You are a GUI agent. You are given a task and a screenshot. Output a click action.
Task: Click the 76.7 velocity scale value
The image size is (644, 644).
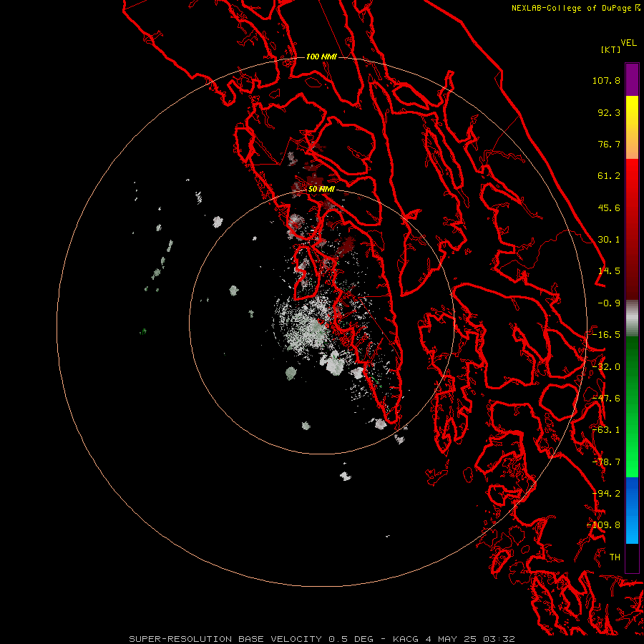(x=609, y=144)
